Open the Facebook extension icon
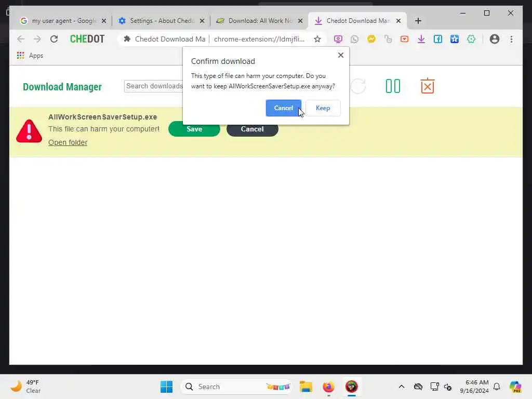This screenshot has width=532, height=399. tap(437, 39)
